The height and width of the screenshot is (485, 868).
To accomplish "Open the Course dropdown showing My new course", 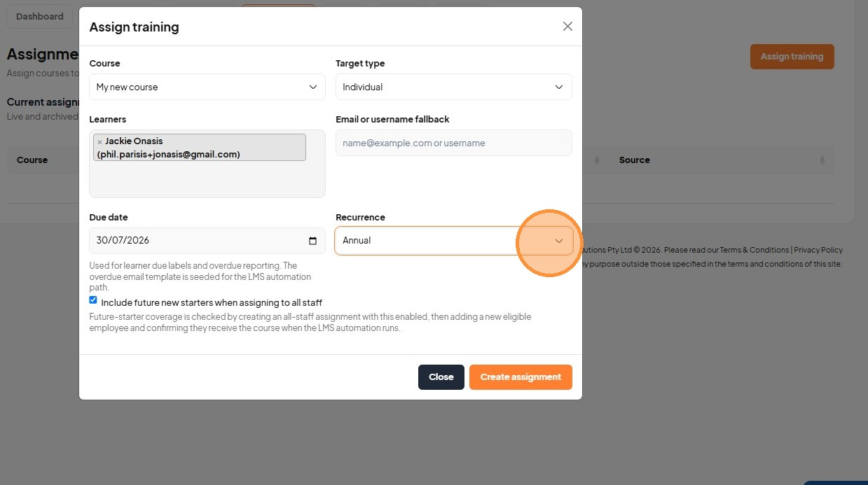I will pyautogui.click(x=207, y=87).
